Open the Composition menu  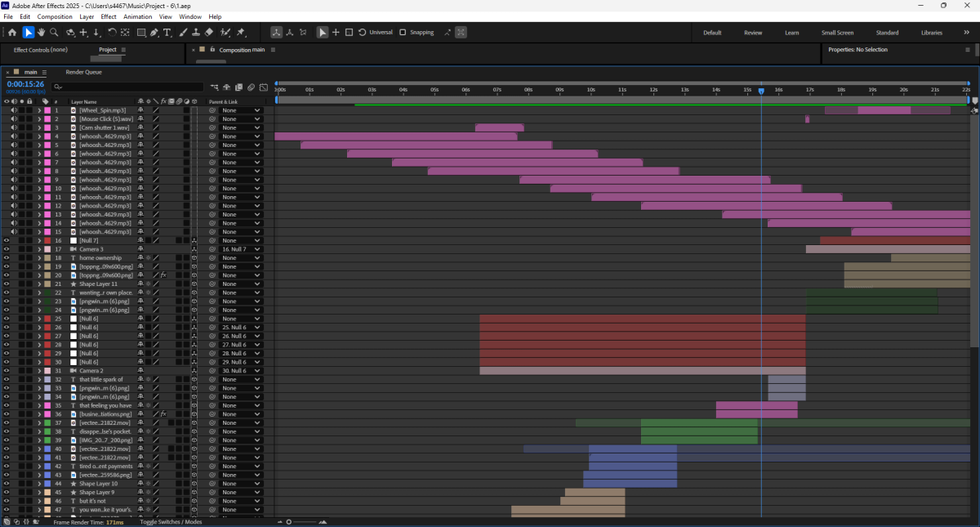pos(55,16)
